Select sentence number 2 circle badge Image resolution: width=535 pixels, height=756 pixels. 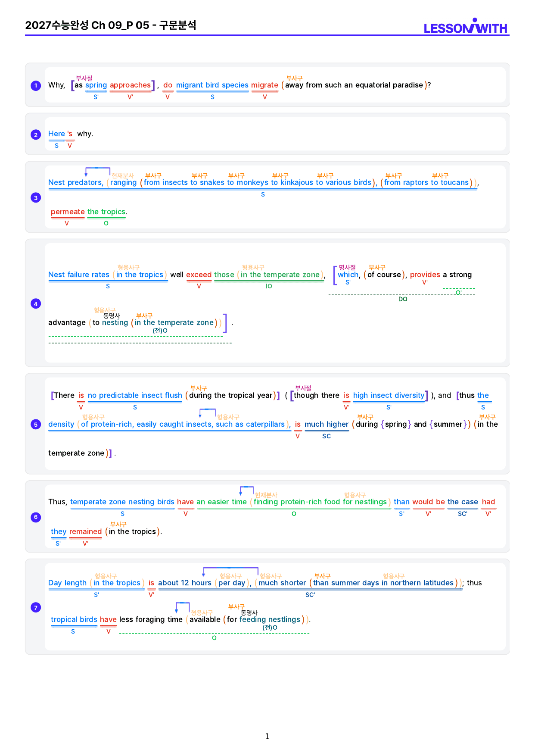[36, 135]
